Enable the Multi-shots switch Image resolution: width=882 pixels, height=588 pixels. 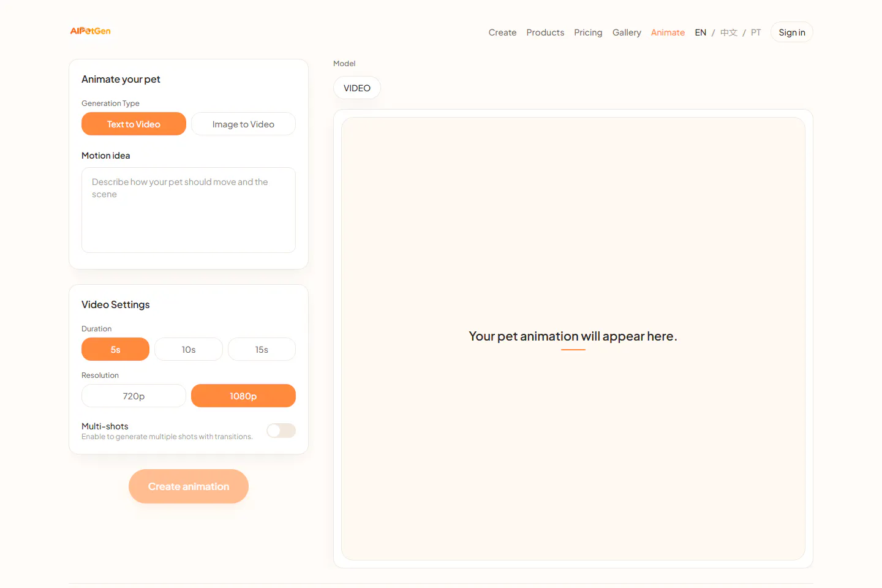tap(281, 431)
